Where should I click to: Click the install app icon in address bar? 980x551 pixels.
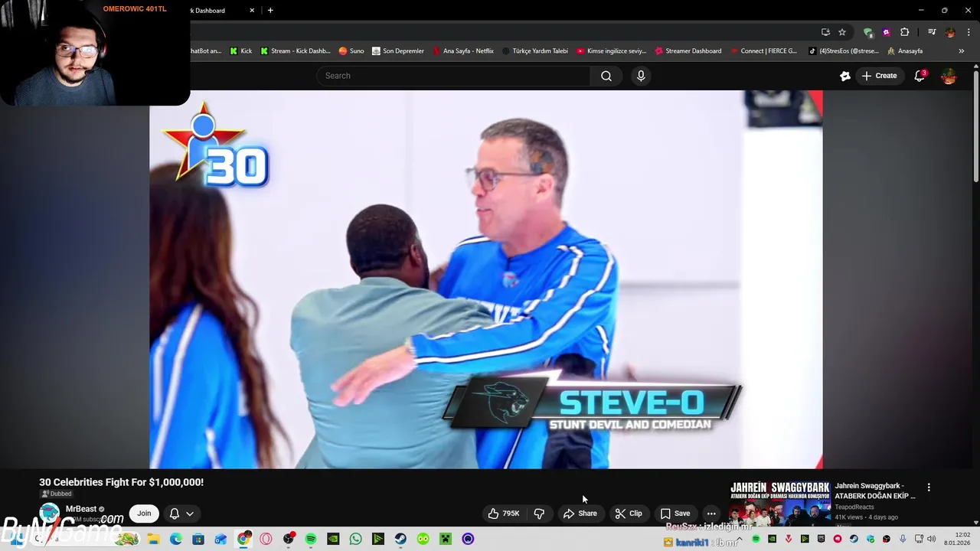(825, 32)
